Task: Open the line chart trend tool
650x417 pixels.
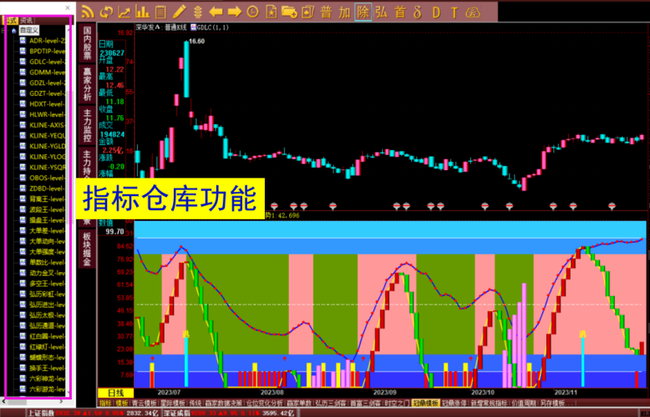Action: 124,12
